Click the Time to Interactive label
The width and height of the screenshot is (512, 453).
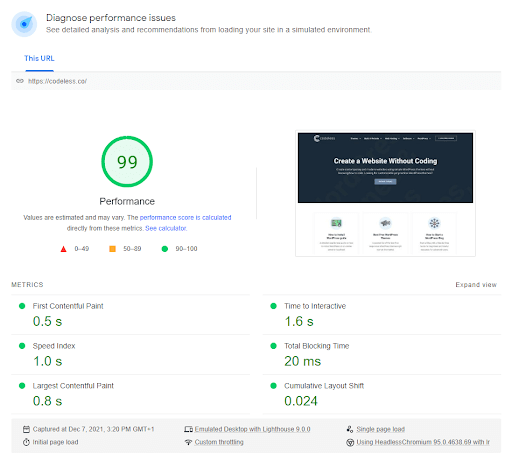coord(315,306)
